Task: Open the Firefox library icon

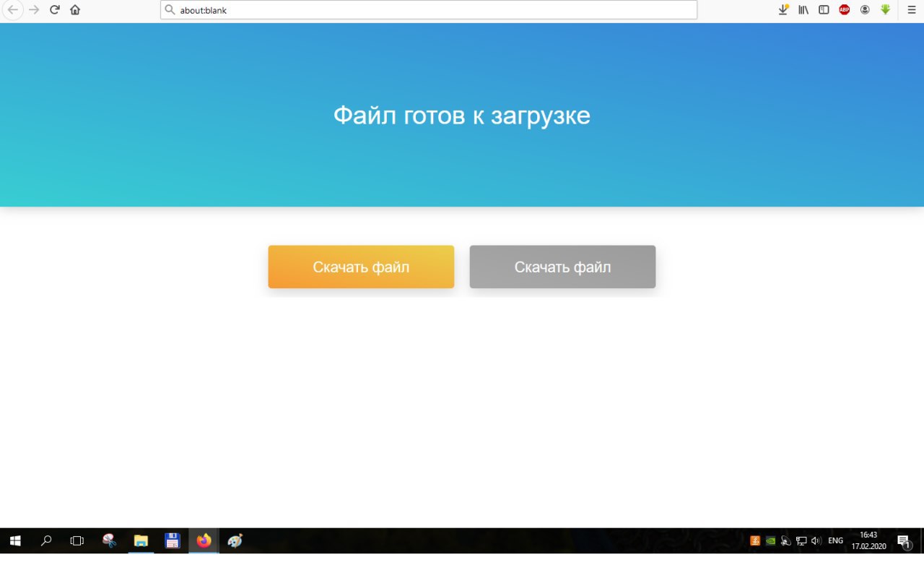Action: 803,10
